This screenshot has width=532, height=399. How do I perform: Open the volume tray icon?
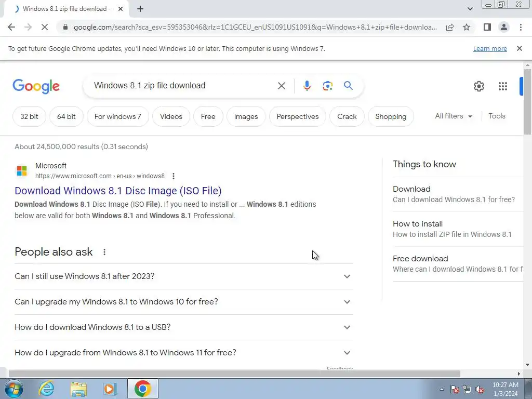tap(480, 389)
